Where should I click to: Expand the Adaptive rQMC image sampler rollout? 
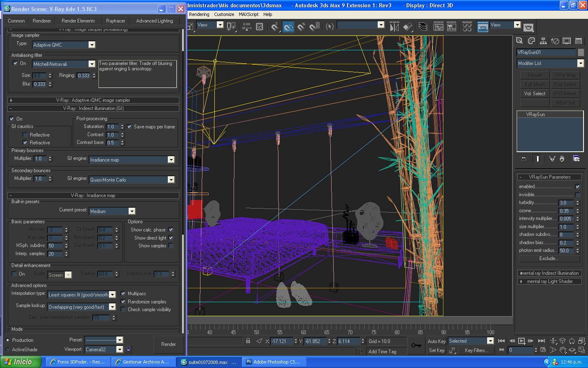click(93, 100)
